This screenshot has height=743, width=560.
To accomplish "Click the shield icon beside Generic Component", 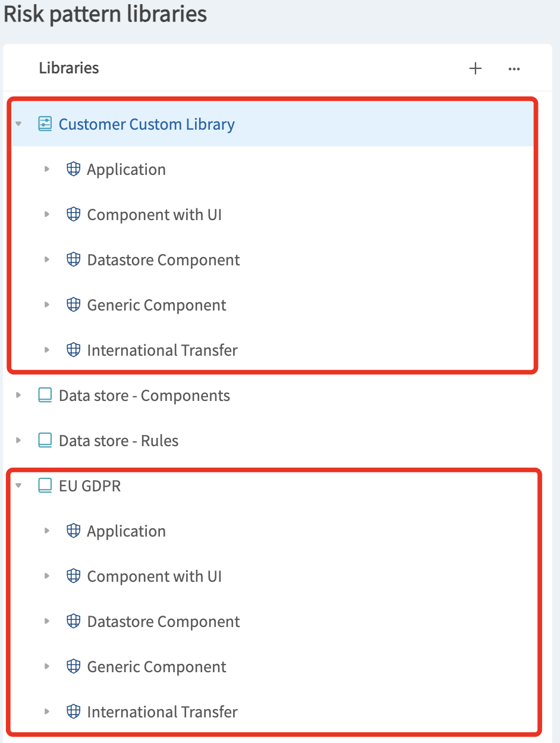I will 73,305.
